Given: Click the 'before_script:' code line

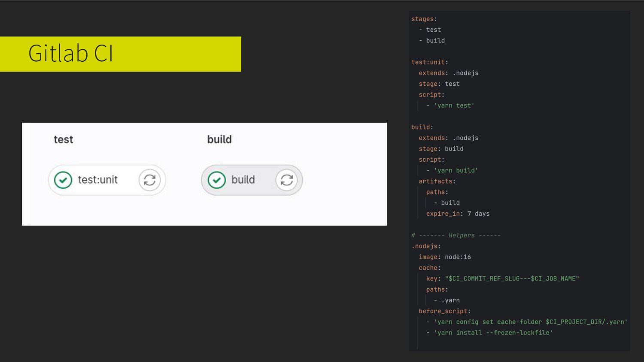Looking at the screenshot, I should click(445, 311).
